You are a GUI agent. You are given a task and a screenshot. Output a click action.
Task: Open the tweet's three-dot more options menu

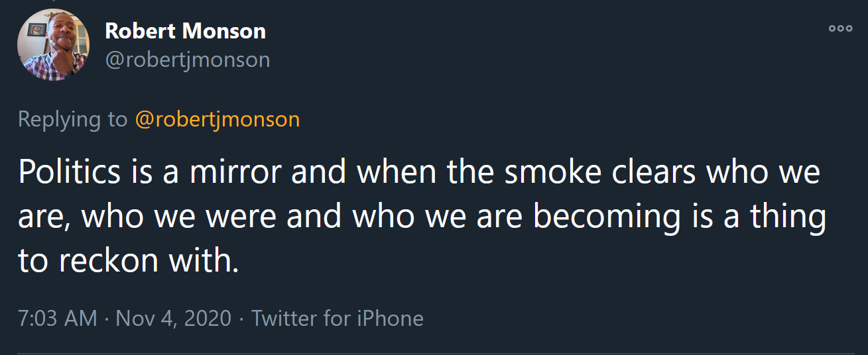pos(840,28)
